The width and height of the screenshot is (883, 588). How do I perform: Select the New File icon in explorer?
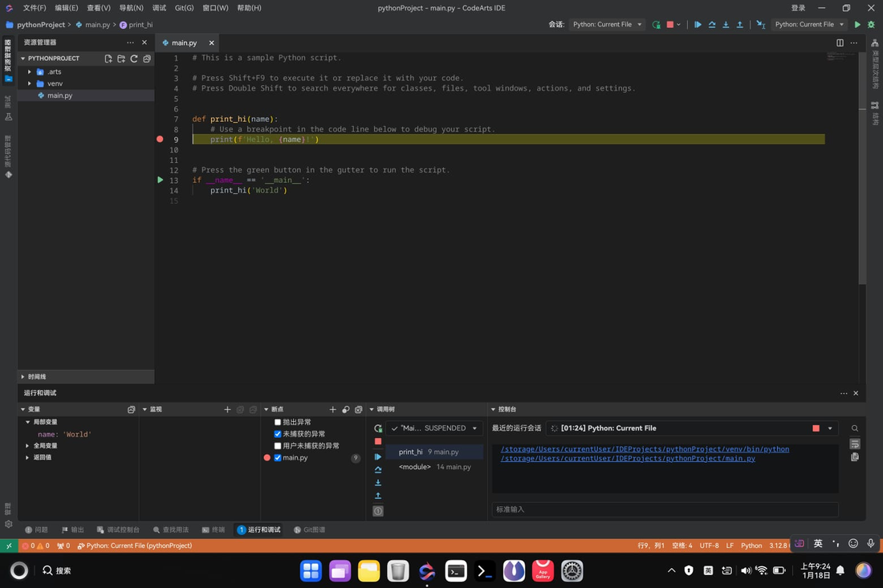pyautogui.click(x=108, y=58)
